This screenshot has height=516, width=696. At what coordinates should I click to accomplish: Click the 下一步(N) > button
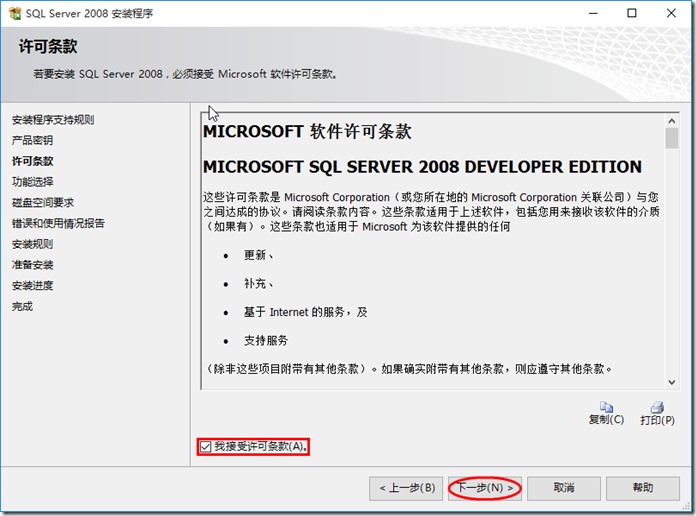[484, 488]
